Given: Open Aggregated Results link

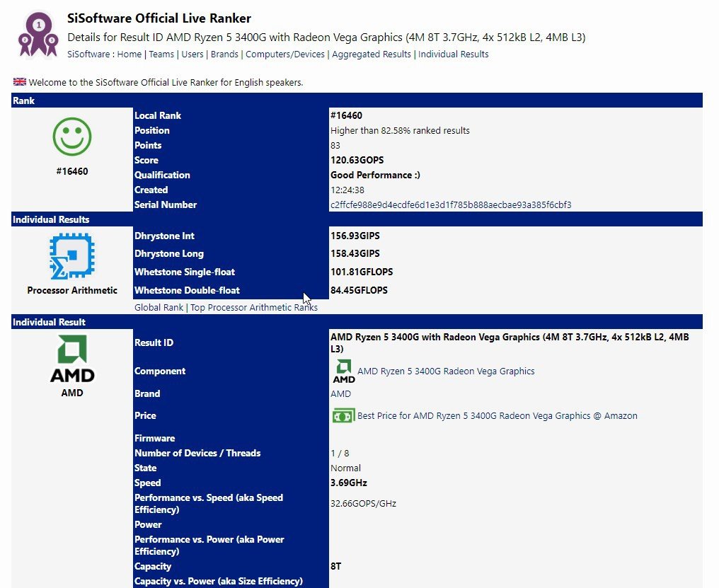Looking at the screenshot, I should [x=372, y=54].
